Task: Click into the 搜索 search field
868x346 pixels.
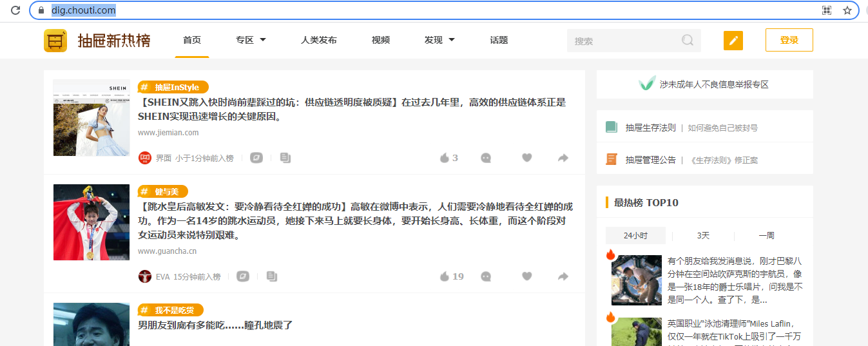Action: [622, 41]
